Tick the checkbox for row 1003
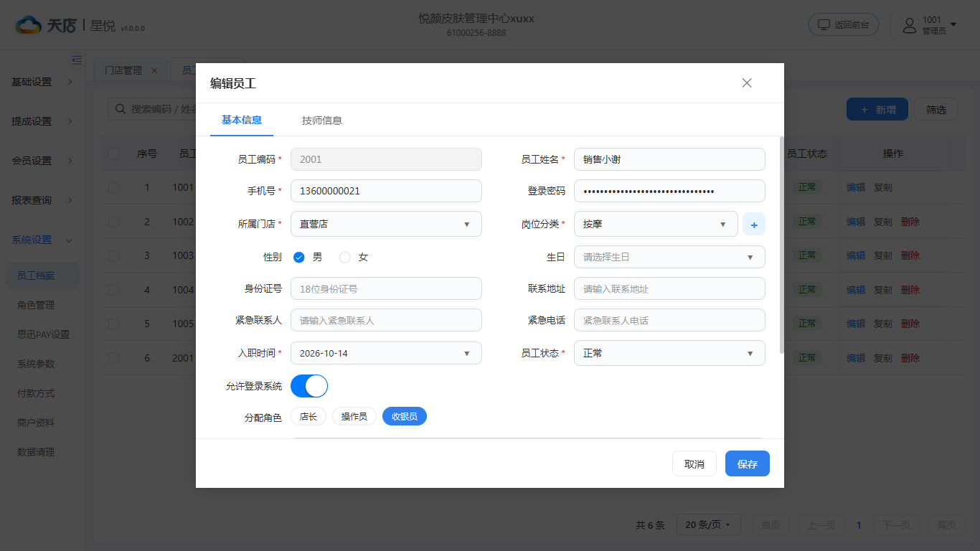The width and height of the screenshot is (980, 551). [114, 255]
